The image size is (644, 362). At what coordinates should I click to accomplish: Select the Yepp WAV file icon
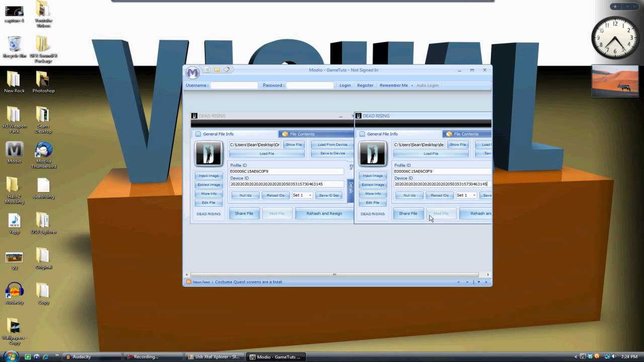click(14, 223)
